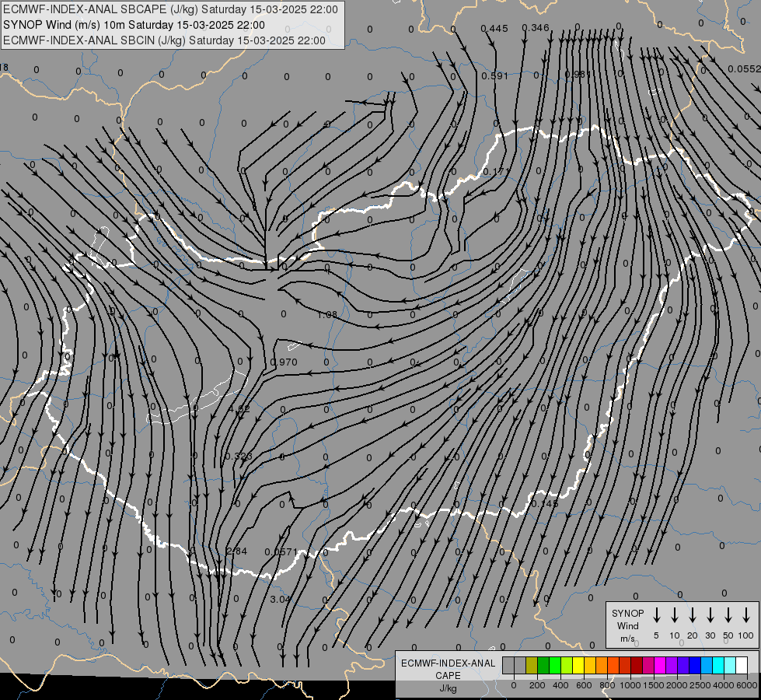Click the CAPE scale label 200
Image resolution: width=761 pixels, height=700 pixels.
[537, 685]
